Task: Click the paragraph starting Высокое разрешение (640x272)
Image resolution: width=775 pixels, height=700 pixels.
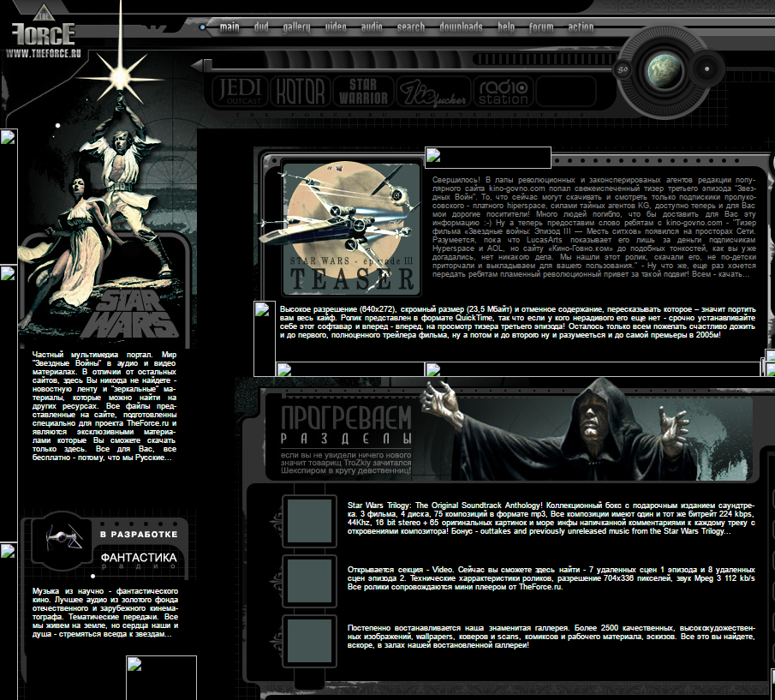Action: click(517, 322)
